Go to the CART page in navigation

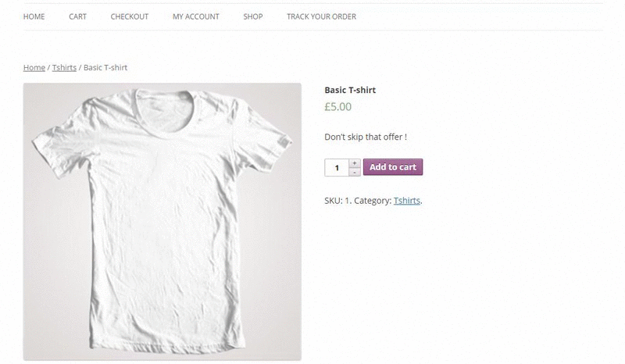[77, 16]
